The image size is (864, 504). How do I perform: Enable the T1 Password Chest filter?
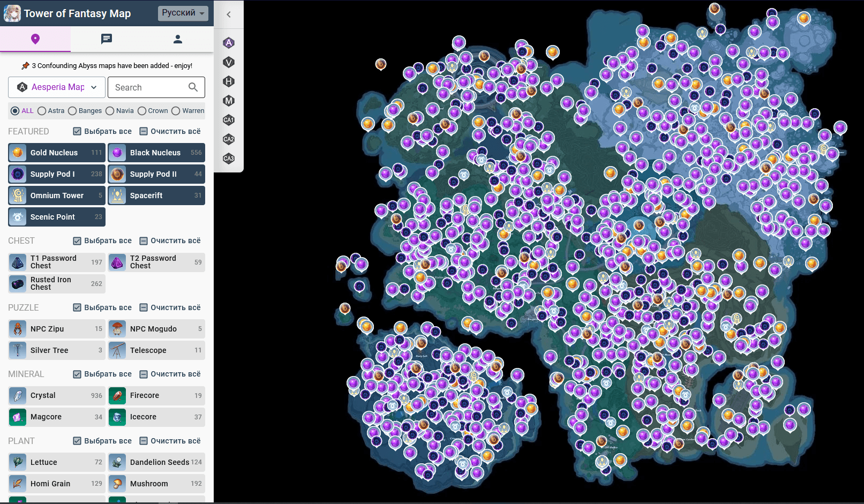click(57, 262)
